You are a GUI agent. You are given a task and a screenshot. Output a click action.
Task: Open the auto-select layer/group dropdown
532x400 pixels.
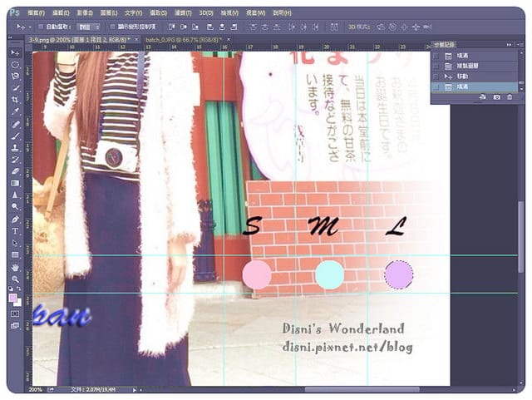(x=88, y=27)
